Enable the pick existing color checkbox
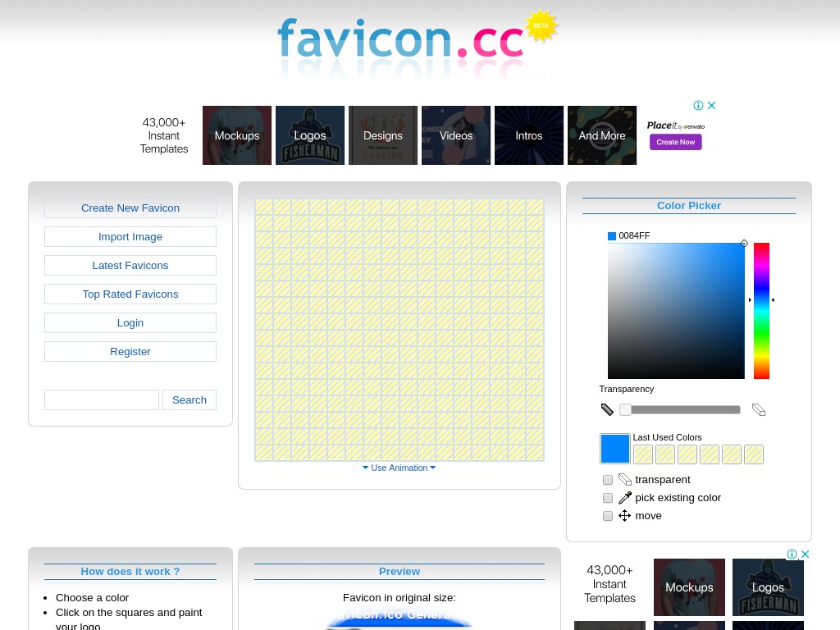This screenshot has width=840, height=630. click(x=607, y=498)
